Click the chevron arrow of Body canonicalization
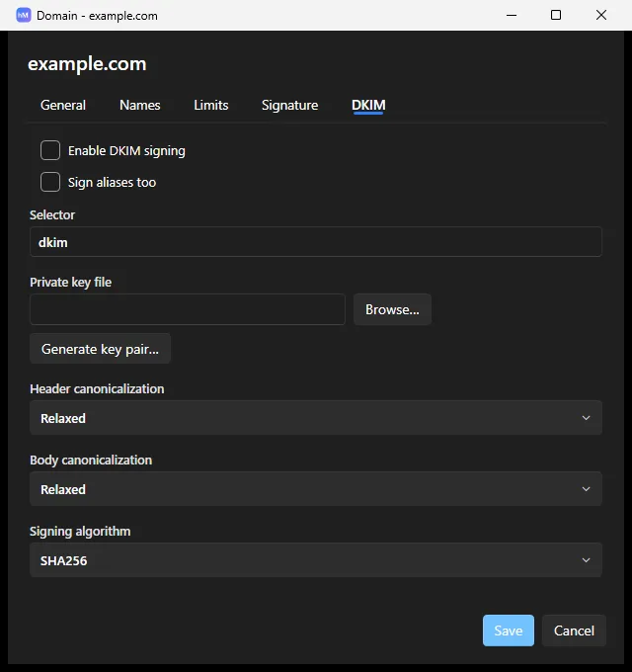The height and width of the screenshot is (672, 632). coord(586,489)
